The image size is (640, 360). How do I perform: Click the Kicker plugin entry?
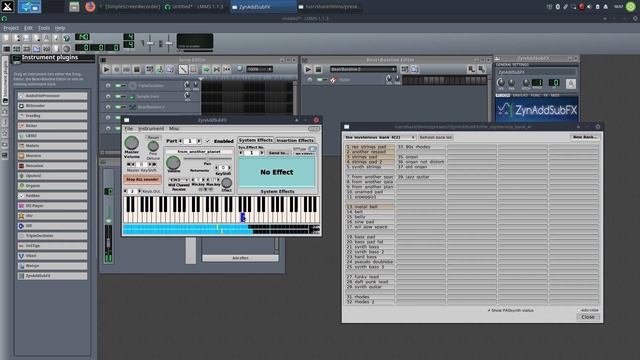[x=52, y=126]
